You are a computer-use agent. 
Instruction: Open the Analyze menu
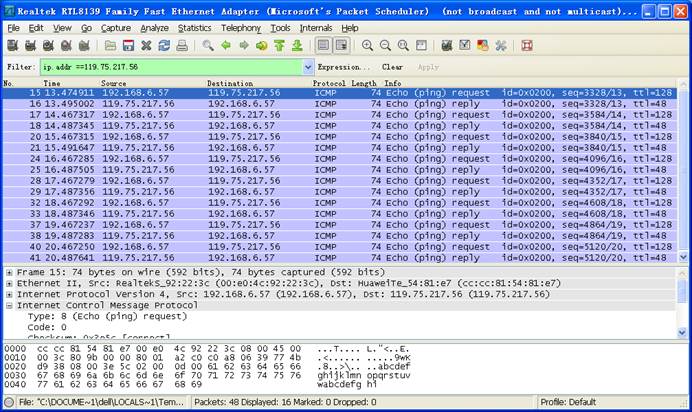click(154, 28)
